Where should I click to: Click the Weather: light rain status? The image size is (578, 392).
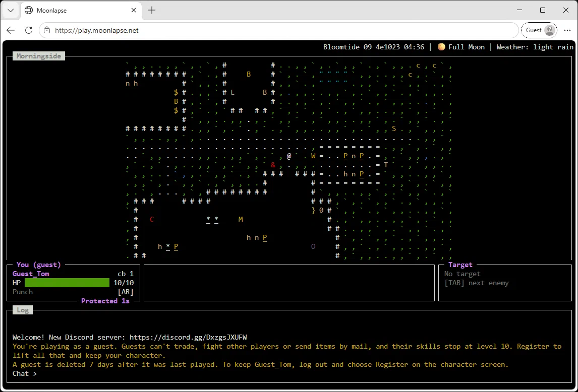click(x=535, y=47)
